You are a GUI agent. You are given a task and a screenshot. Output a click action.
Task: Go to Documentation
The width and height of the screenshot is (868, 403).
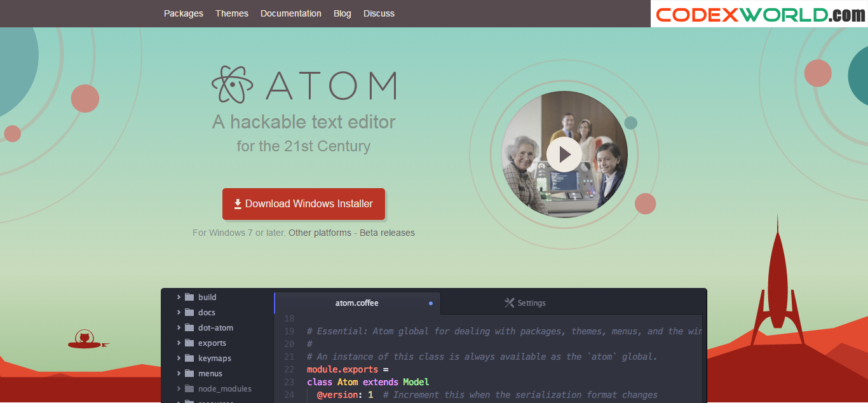click(x=291, y=13)
